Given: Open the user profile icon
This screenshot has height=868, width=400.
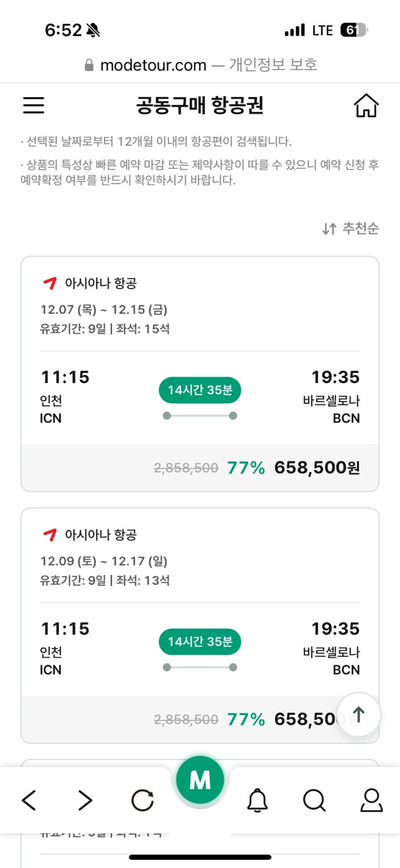Looking at the screenshot, I should coord(371,800).
